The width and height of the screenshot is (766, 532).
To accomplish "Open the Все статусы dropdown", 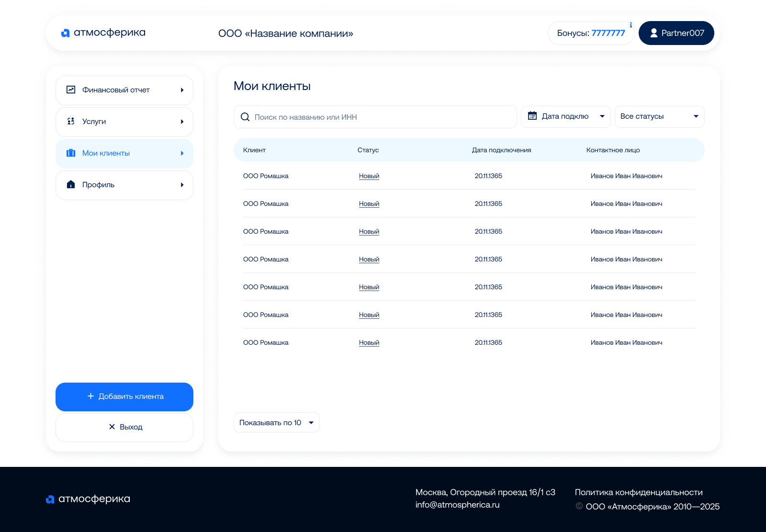I will coord(660,117).
